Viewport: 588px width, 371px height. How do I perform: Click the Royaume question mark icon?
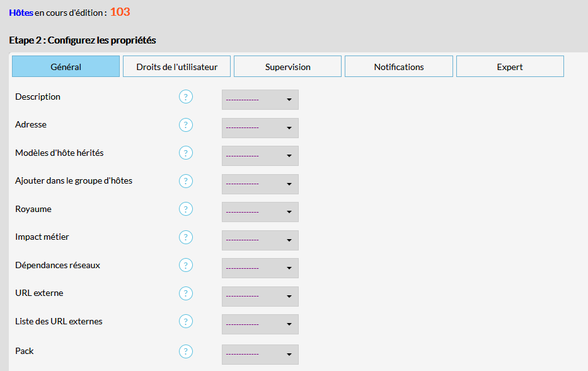point(185,209)
